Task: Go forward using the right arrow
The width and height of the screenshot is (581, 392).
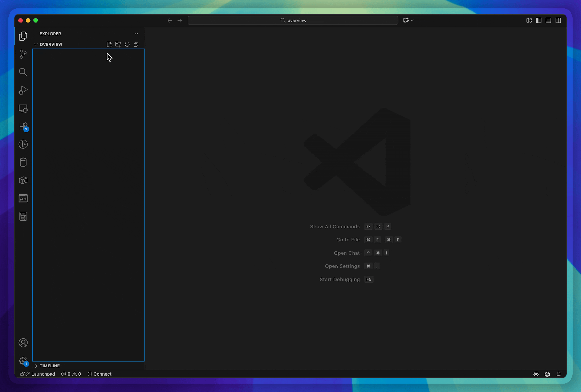Action: tap(180, 20)
